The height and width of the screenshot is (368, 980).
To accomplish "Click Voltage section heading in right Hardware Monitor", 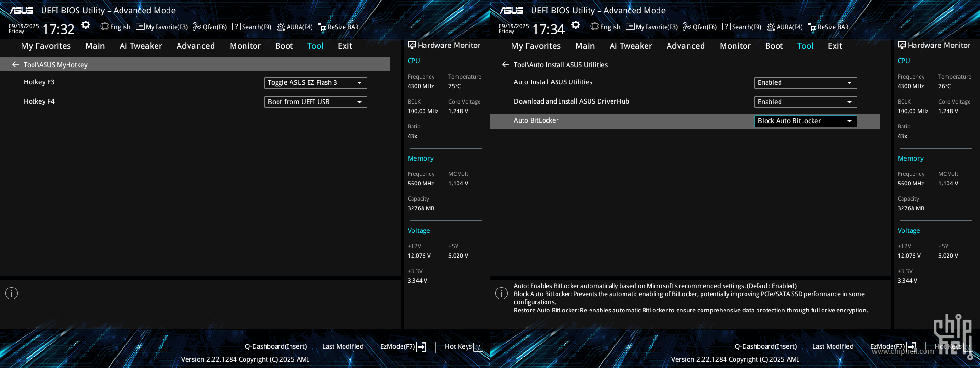I will click(909, 230).
